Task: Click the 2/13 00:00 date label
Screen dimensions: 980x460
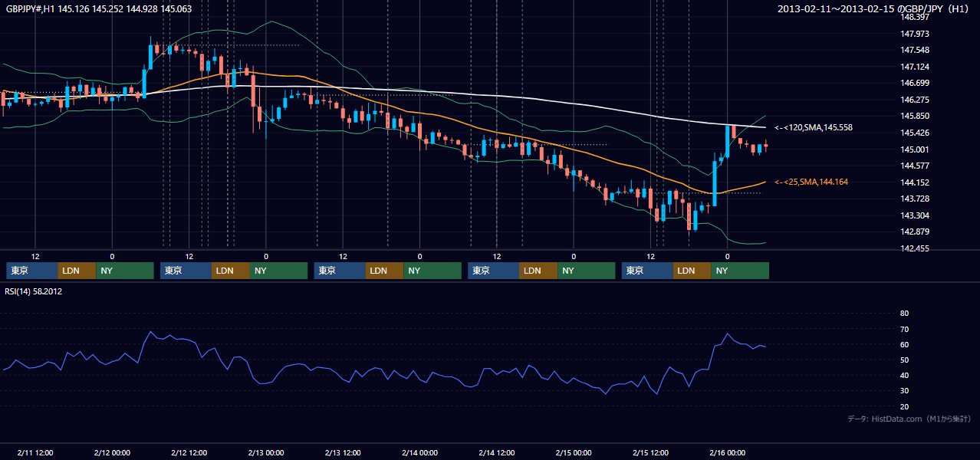Action: pyautogui.click(x=266, y=452)
